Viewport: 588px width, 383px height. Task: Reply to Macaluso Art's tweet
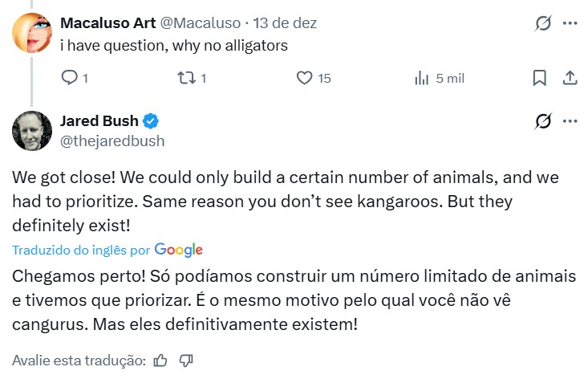click(70, 78)
